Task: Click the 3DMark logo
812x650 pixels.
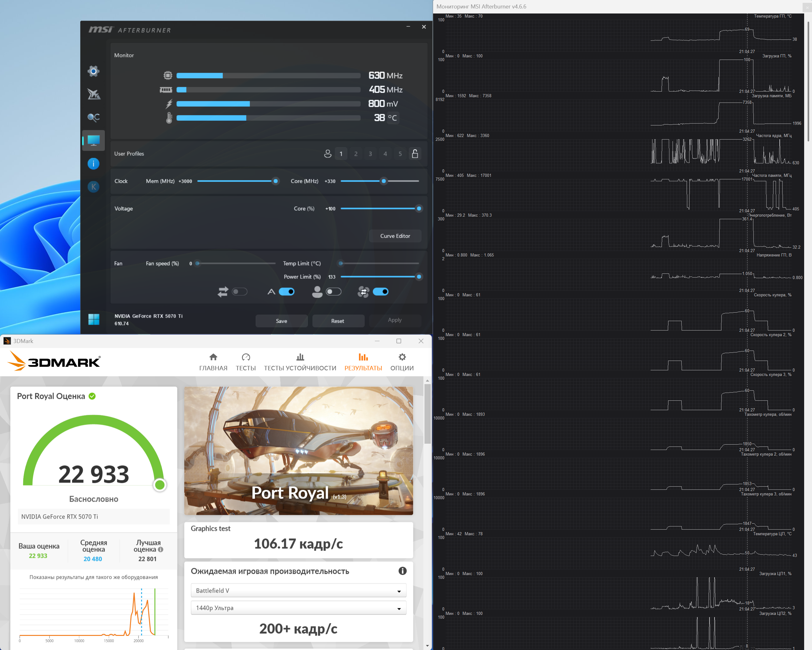Action: (54, 361)
